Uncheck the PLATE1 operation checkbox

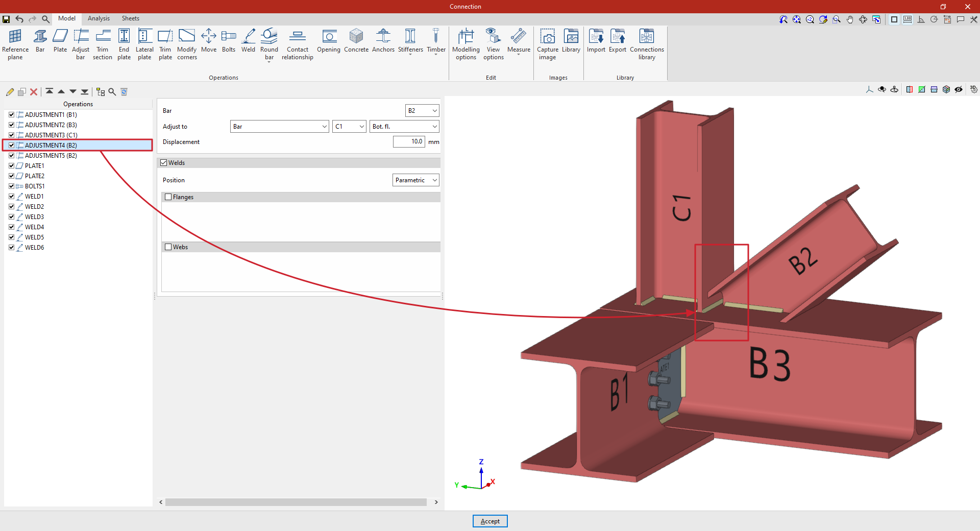(x=11, y=166)
